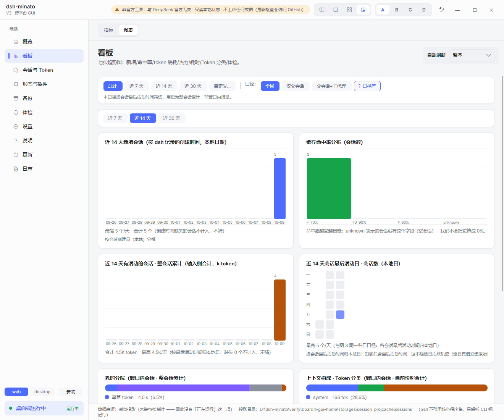Click the dsh-minato app title
Viewport: 504px width, 420px height.
(21, 6)
